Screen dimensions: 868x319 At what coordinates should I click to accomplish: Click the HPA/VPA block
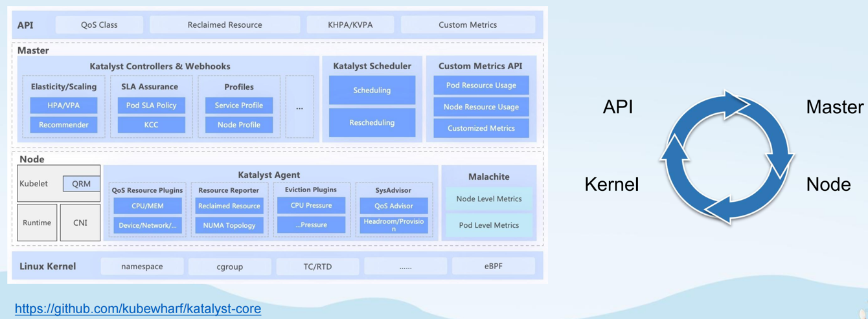coord(63,105)
